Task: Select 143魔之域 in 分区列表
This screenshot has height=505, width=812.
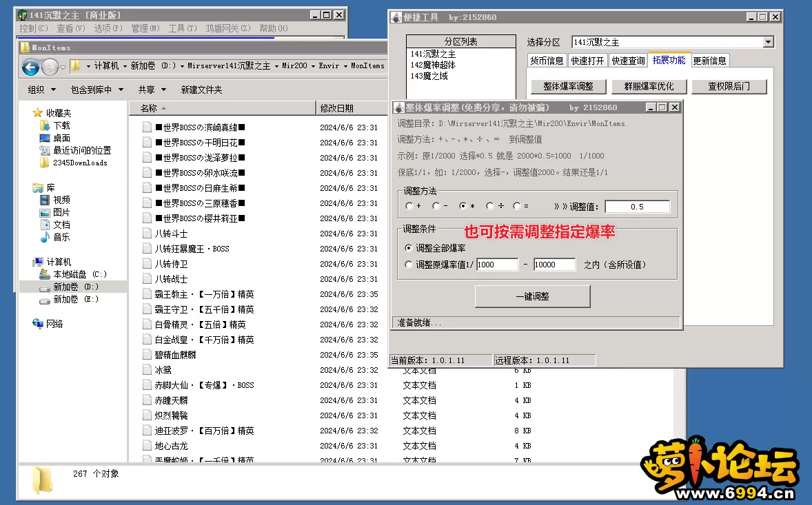Action: click(429, 76)
